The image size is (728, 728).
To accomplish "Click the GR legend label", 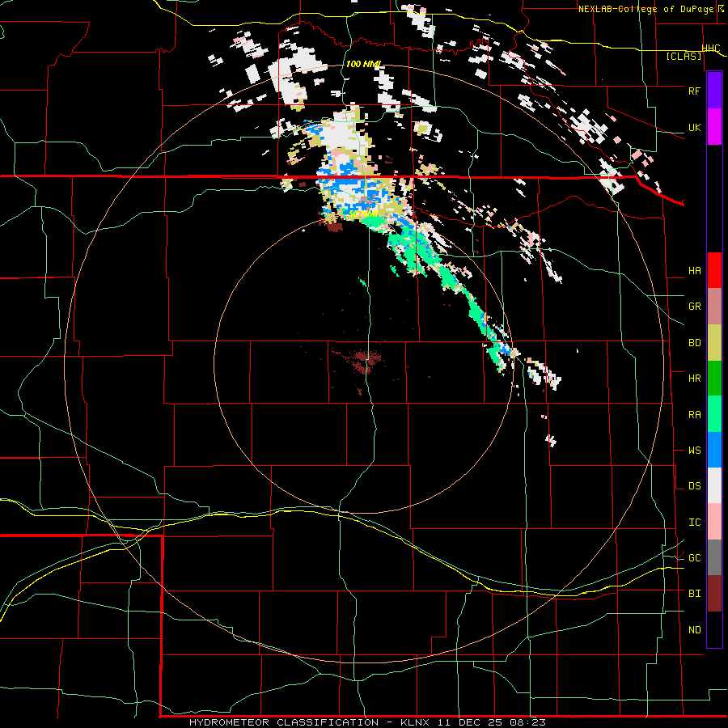I will [694, 307].
